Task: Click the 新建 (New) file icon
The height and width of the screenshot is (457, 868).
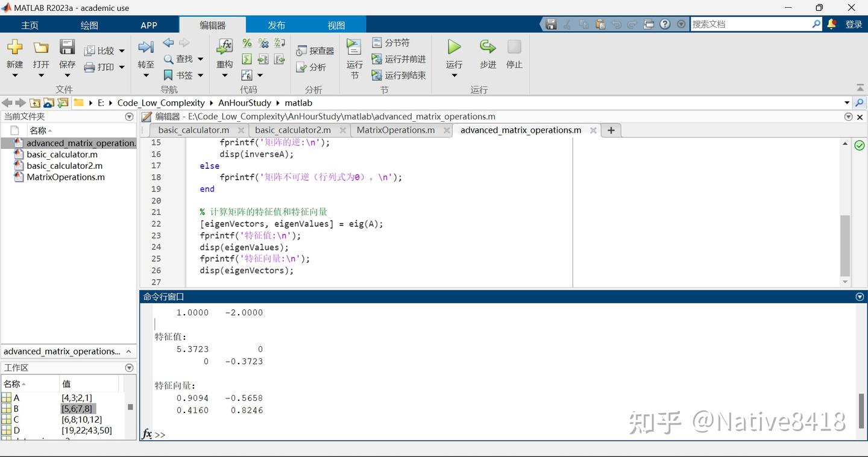Action: [14, 48]
